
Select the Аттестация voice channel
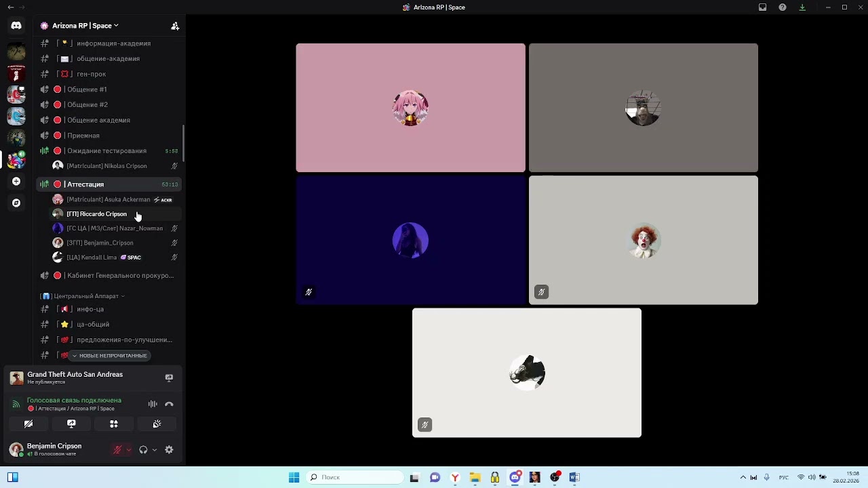tap(109, 184)
